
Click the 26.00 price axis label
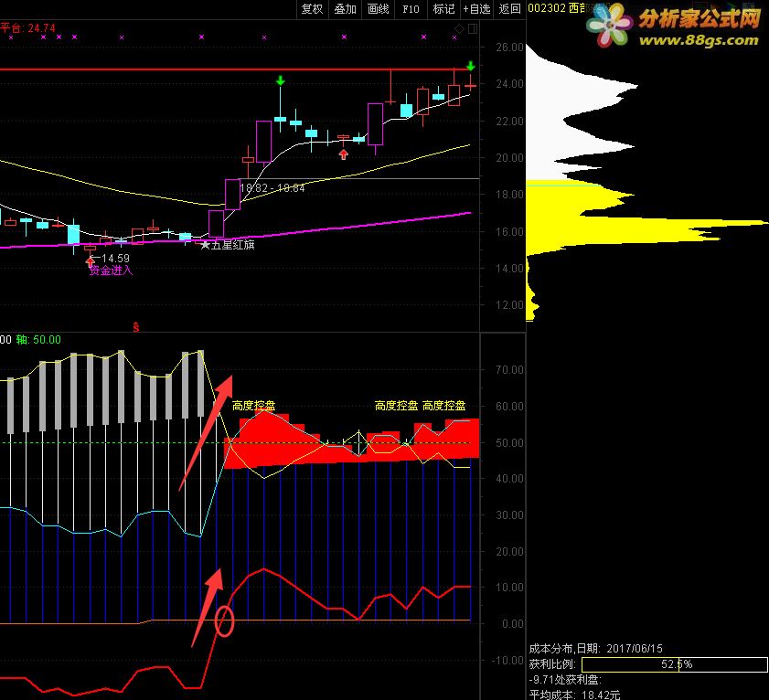coord(509,48)
